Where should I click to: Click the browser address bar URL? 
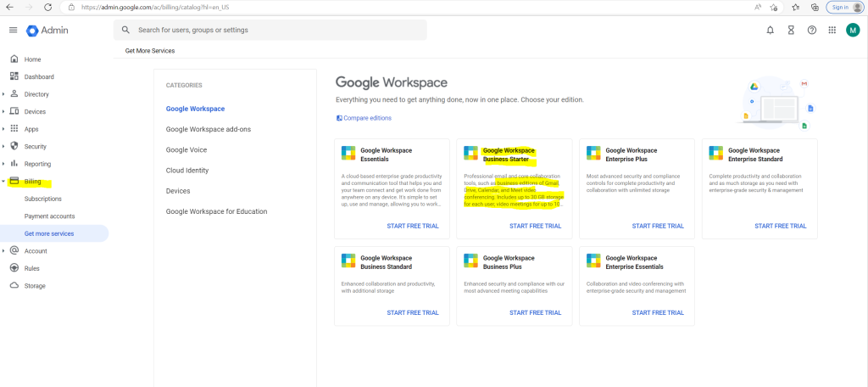155,7
